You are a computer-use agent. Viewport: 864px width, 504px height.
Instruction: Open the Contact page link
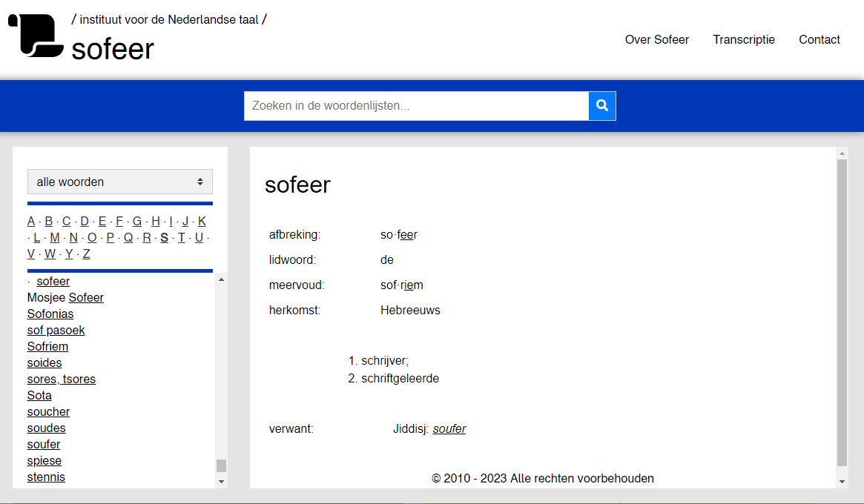[x=819, y=40]
